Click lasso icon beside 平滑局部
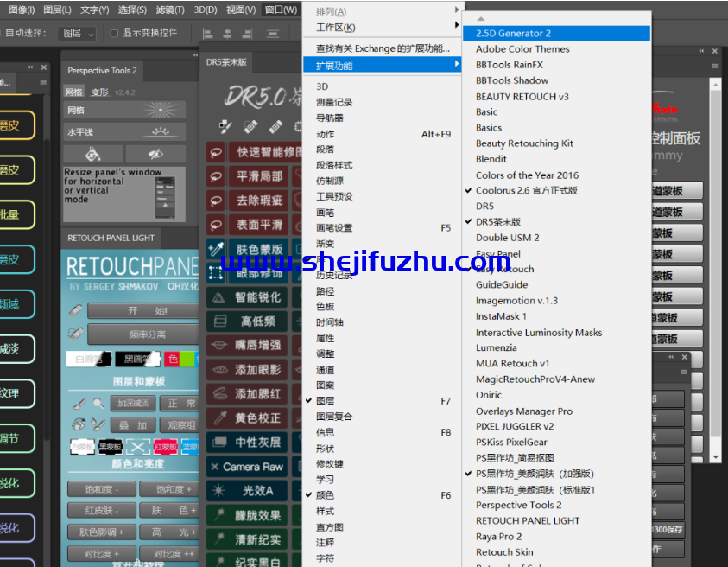 (216, 176)
